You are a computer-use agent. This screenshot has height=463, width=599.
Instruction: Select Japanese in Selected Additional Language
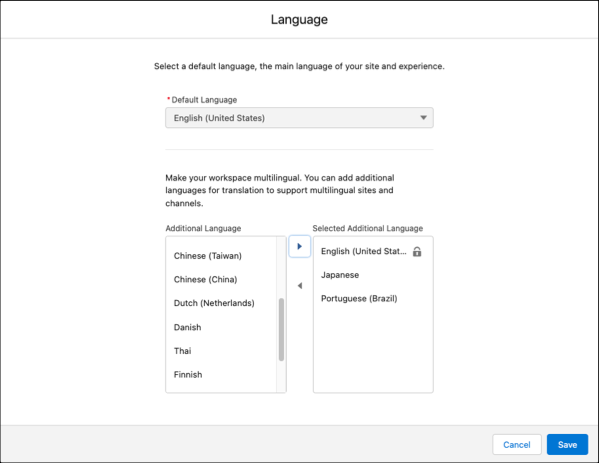pos(340,275)
